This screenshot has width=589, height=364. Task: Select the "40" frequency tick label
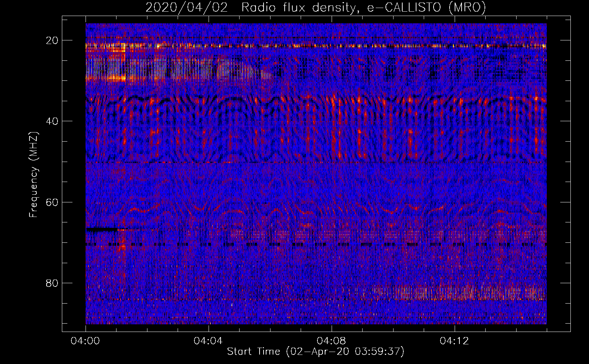(52, 121)
